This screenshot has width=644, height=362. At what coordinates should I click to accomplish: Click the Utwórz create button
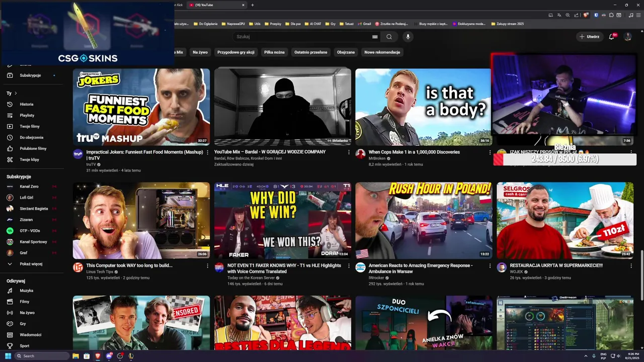(589, 37)
